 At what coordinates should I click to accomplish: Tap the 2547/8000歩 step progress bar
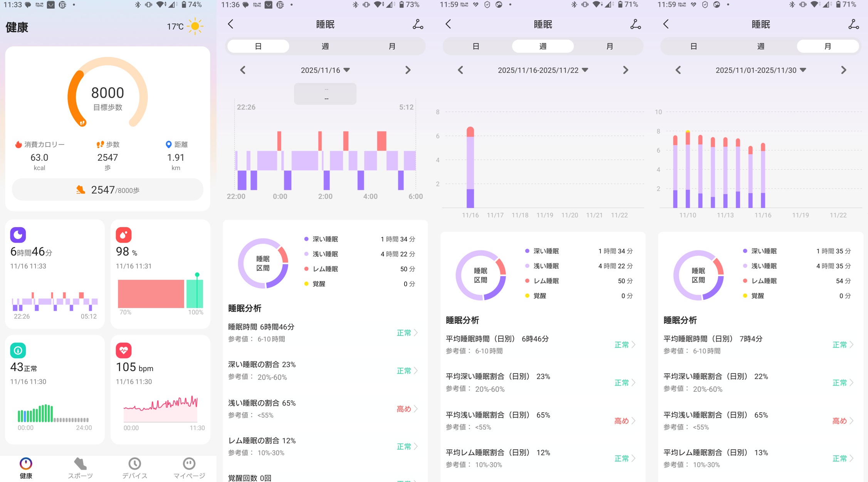click(x=107, y=190)
